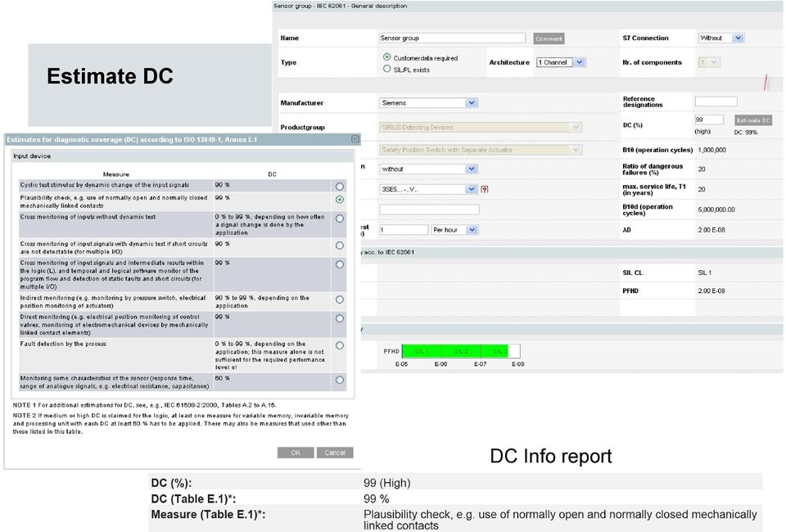The width and height of the screenshot is (786, 532).
Task: Click 'Measure (Table E.1)*:' label in report
Action: pyautogui.click(x=208, y=515)
